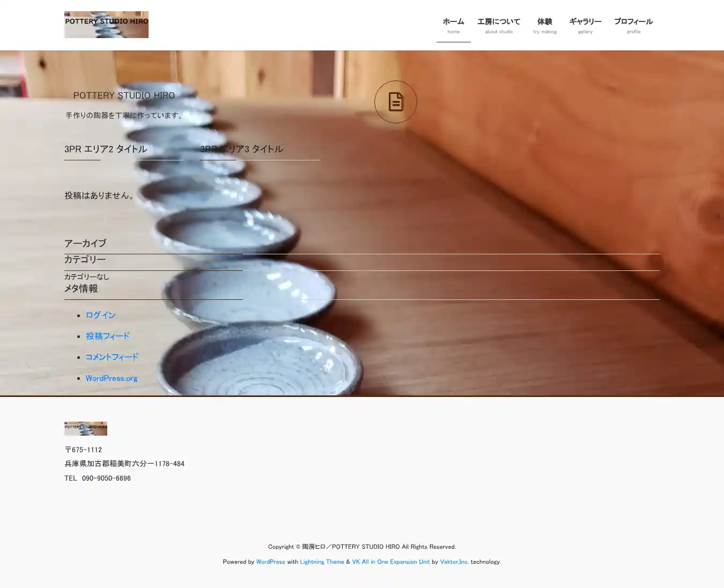Click the 3PR エリア2 タイトル heading
The height and width of the screenshot is (588, 724).
click(106, 149)
